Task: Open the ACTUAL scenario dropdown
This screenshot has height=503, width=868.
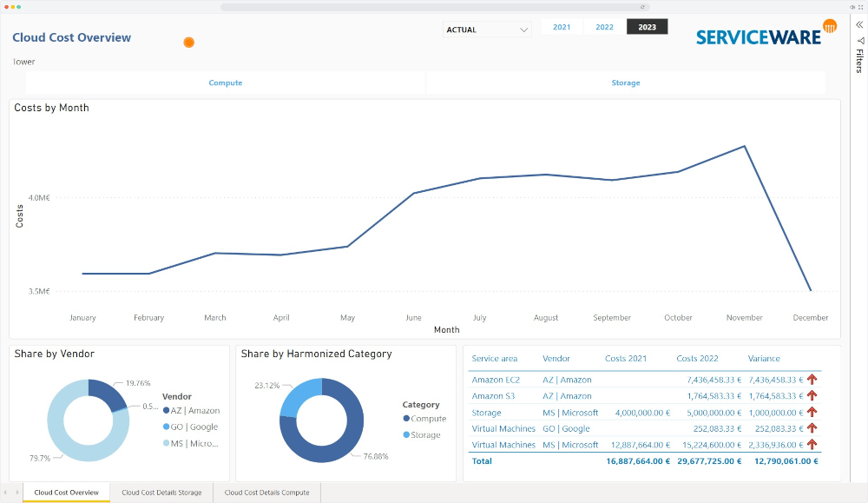Action: (x=486, y=29)
